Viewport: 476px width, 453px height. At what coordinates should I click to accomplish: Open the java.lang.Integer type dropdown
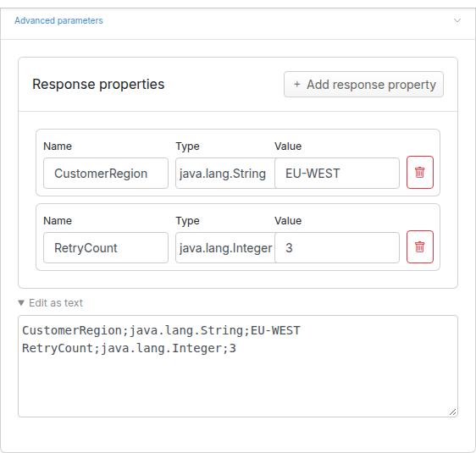[225, 247]
